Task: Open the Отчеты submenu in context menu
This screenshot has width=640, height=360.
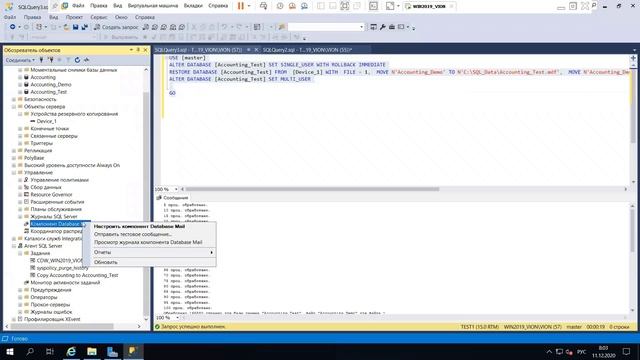Action: 149,252
